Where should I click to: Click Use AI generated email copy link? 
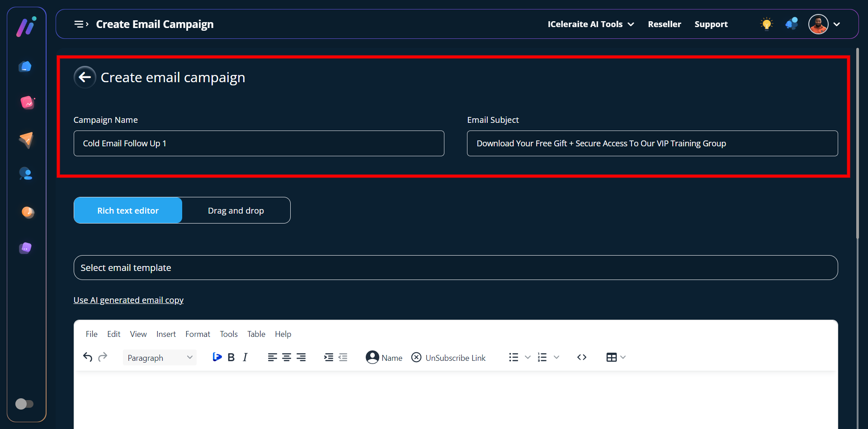tap(128, 300)
